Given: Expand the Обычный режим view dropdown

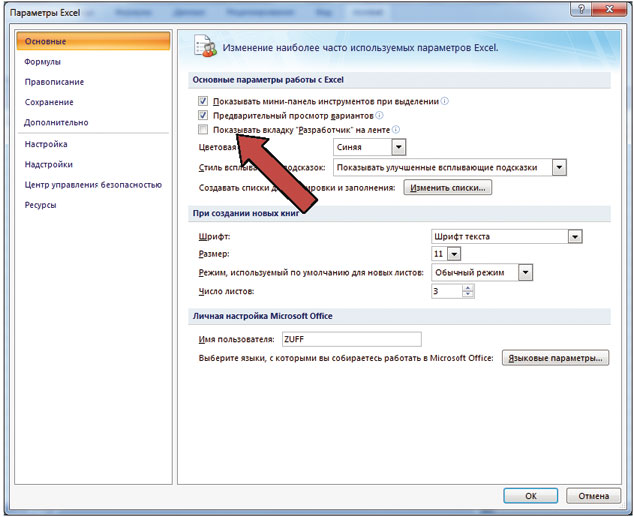Looking at the screenshot, I should (x=525, y=272).
